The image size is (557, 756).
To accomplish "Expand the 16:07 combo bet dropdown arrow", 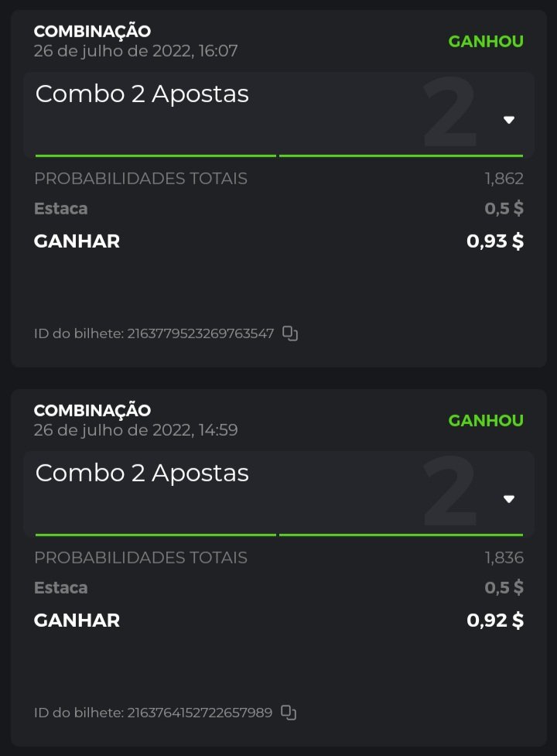I will [x=509, y=120].
